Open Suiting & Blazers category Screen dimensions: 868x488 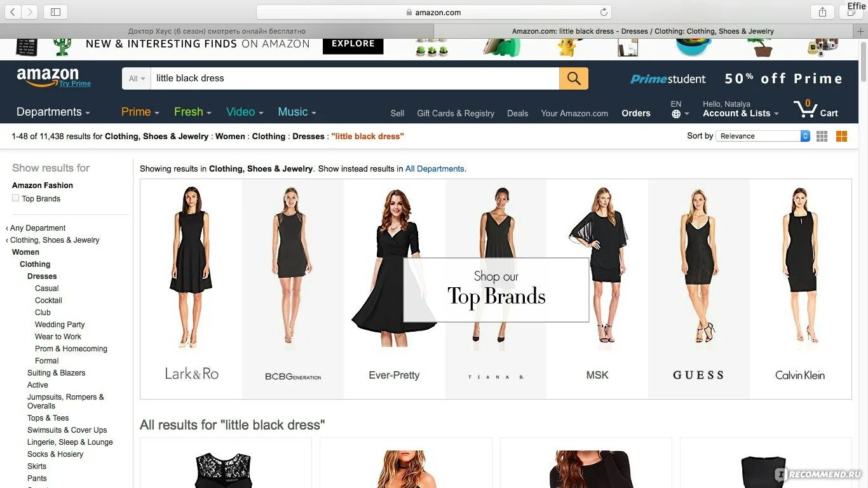pyautogui.click(x=56, y=373)
